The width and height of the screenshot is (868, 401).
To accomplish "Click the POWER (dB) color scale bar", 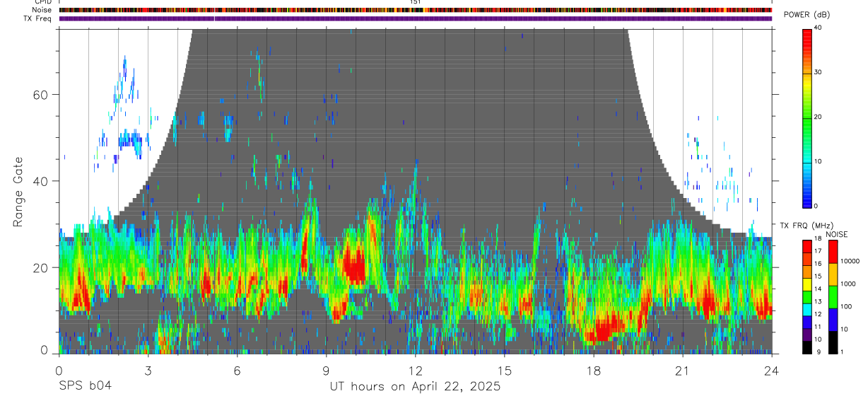I will [807, 117].
